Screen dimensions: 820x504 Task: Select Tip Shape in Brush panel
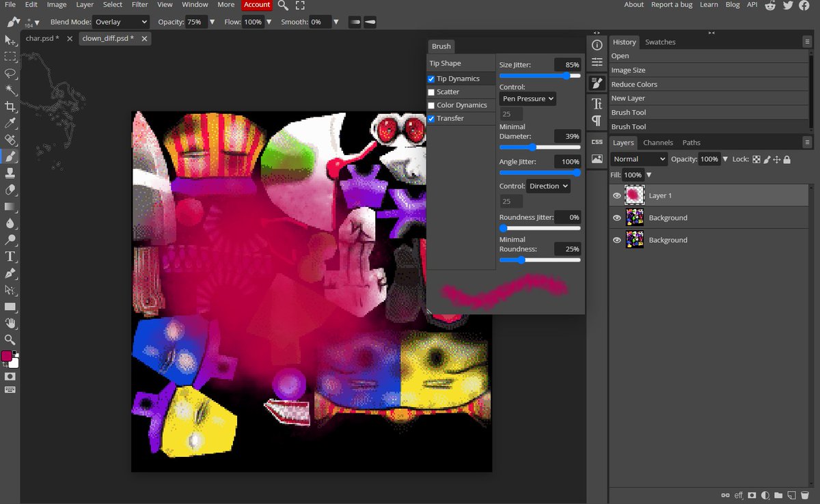point(461,64)
